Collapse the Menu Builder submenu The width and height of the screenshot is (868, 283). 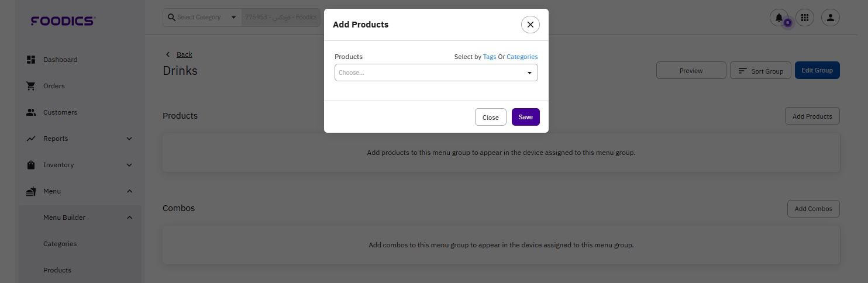tap(129, 218)
